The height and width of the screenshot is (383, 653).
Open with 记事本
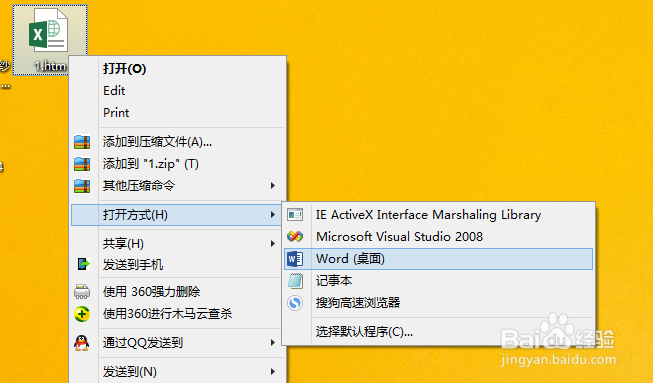pyautogui.click(x=334, y=281)
